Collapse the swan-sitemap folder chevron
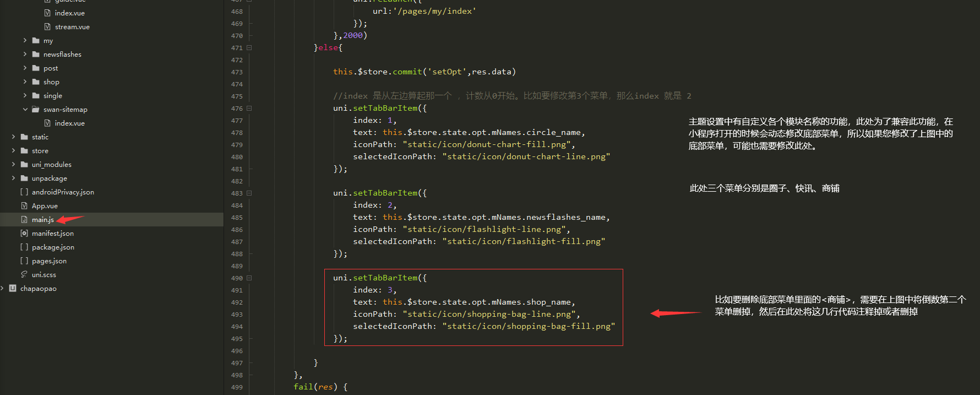980x395 pixels. (25, 110)
